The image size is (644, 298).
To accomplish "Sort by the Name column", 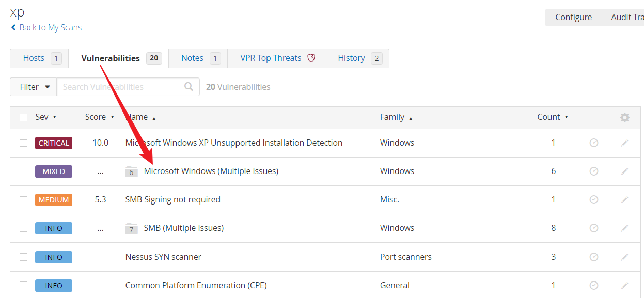I will (140, 117).
